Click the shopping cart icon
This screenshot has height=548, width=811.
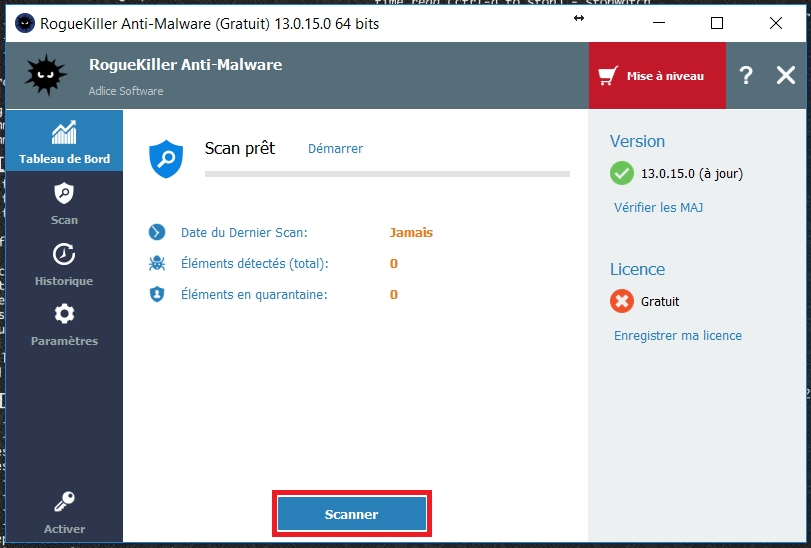[608, 75]
